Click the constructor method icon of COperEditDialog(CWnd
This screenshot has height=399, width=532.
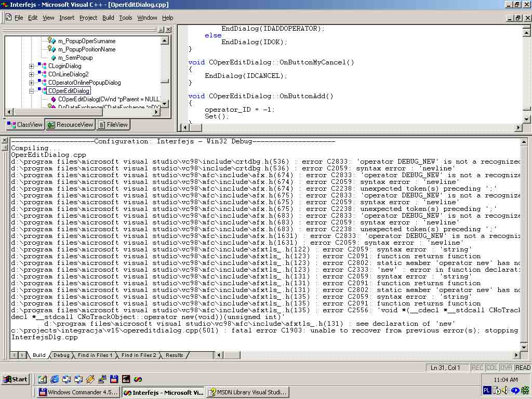[x=54, y=99]
